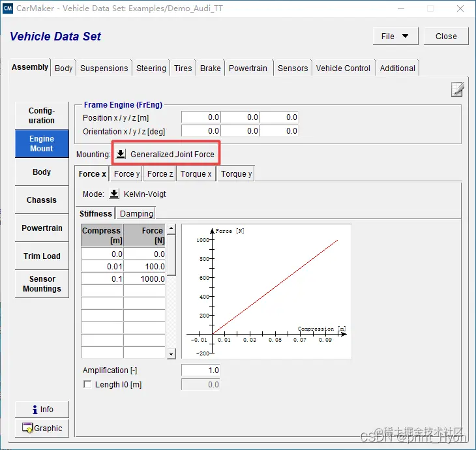Switch to the Steering tab

151,68
